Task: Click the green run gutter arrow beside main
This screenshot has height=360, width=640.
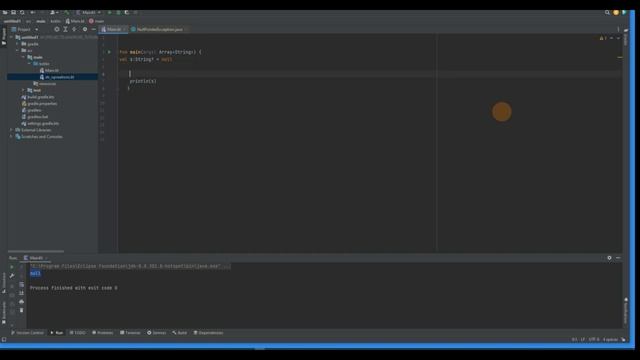Action: (109, 52)
